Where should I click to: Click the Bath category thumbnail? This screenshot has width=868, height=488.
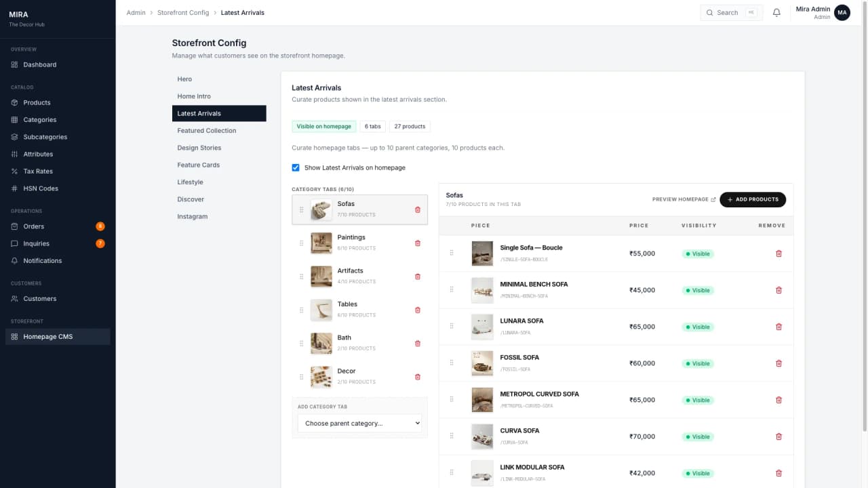coord(321,344)
